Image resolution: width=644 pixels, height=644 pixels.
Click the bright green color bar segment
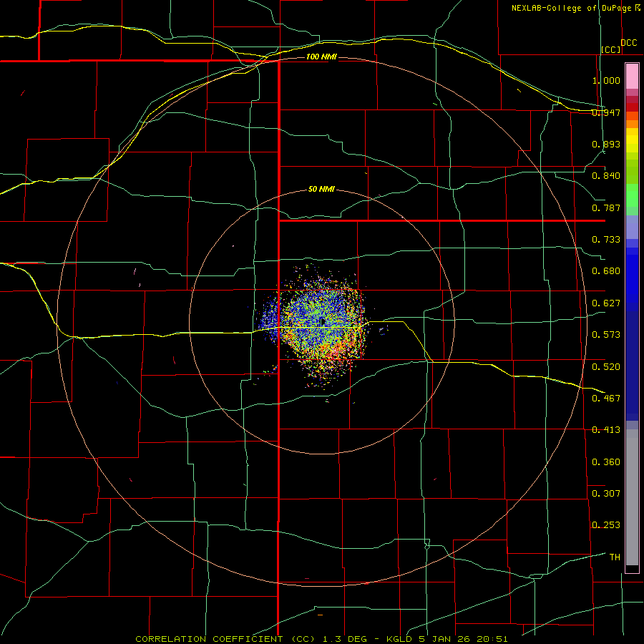pos(632,195)
